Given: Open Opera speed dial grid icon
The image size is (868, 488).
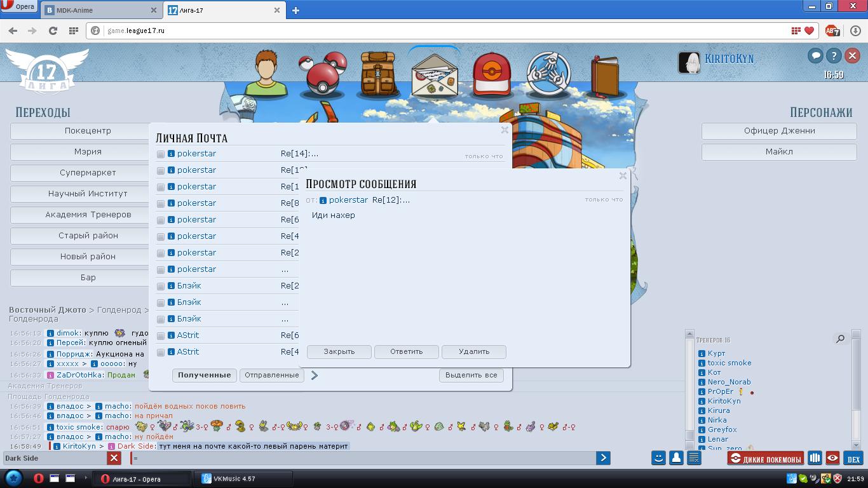Looking at the screenshot, I should point(74,30).
